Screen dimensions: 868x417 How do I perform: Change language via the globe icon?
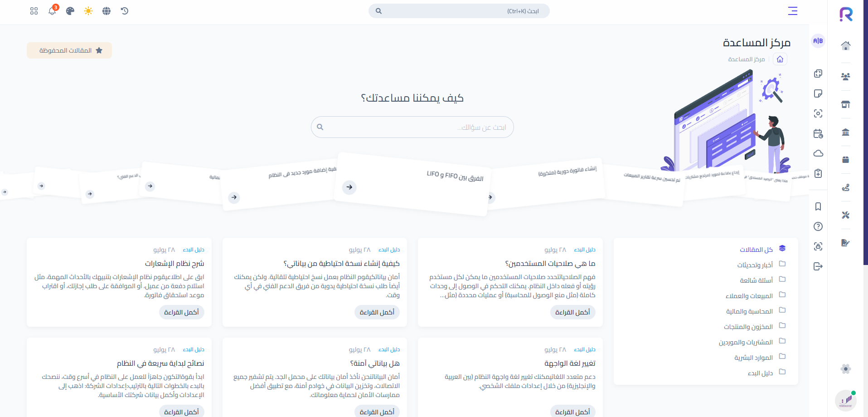(x=106, y=11)
